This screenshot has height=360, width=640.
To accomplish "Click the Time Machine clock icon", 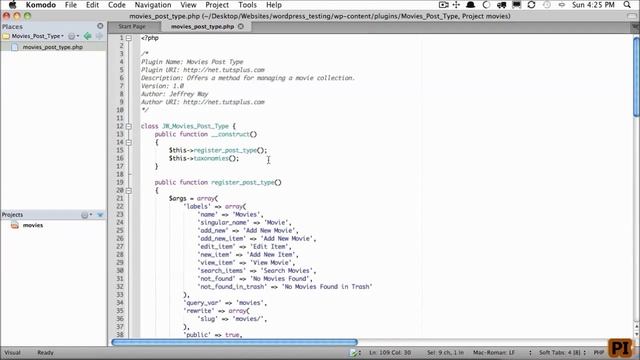I will [x=547, y=5].
